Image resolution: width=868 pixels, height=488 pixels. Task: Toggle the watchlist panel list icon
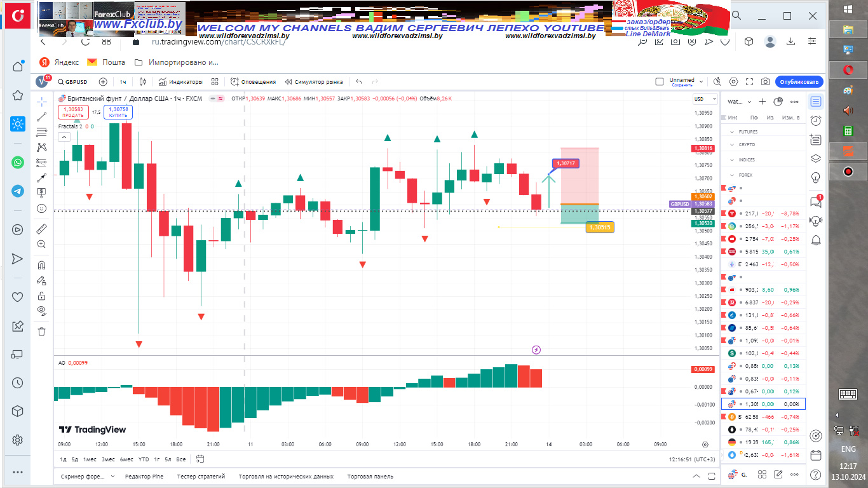coord(816,102)
